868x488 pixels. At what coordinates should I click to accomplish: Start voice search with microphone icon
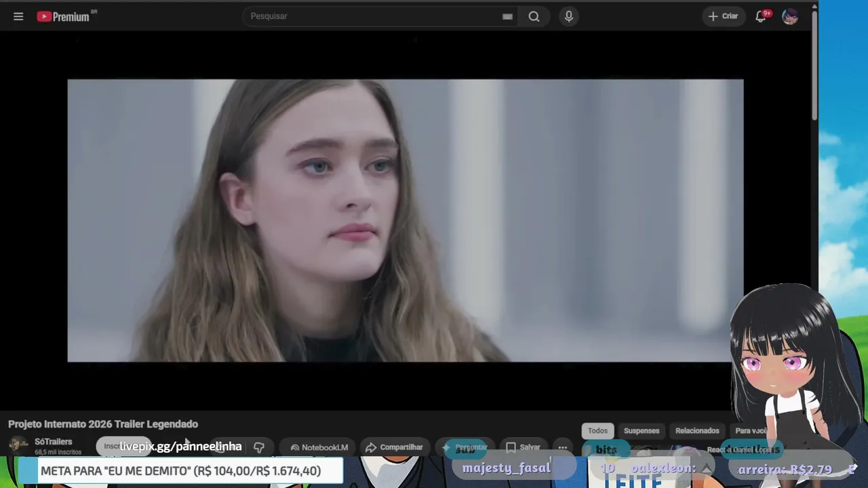click(569, 16)
